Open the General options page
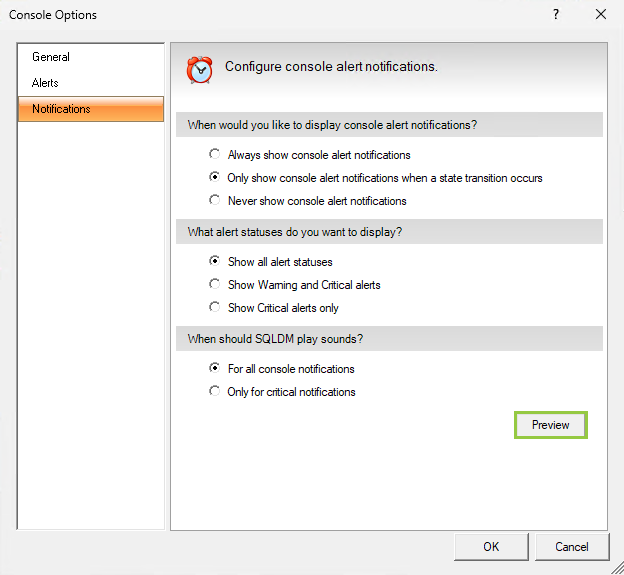This screenshot has width=624, height=575. [x=51, y=57]
